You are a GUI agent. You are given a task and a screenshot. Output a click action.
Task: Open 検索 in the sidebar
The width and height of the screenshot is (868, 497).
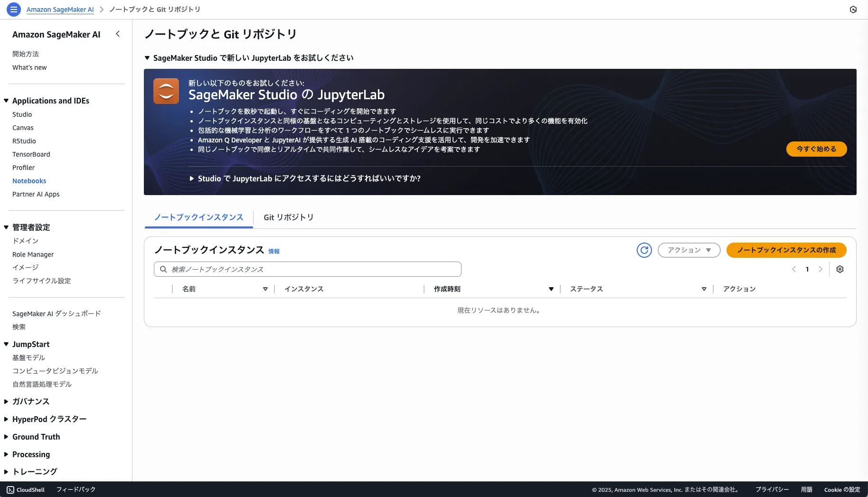point(19,327)
